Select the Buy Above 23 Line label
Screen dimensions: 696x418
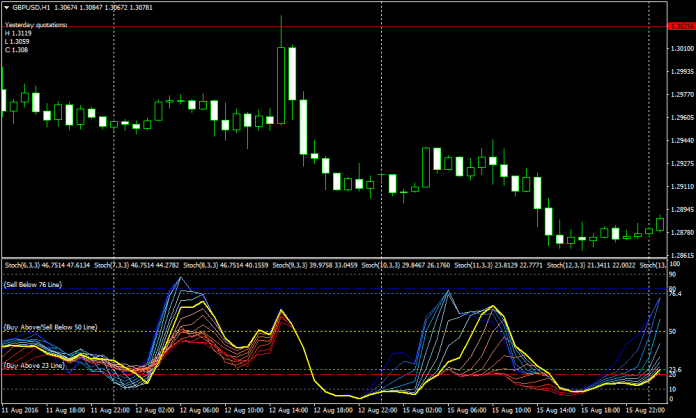click(34, 366)
